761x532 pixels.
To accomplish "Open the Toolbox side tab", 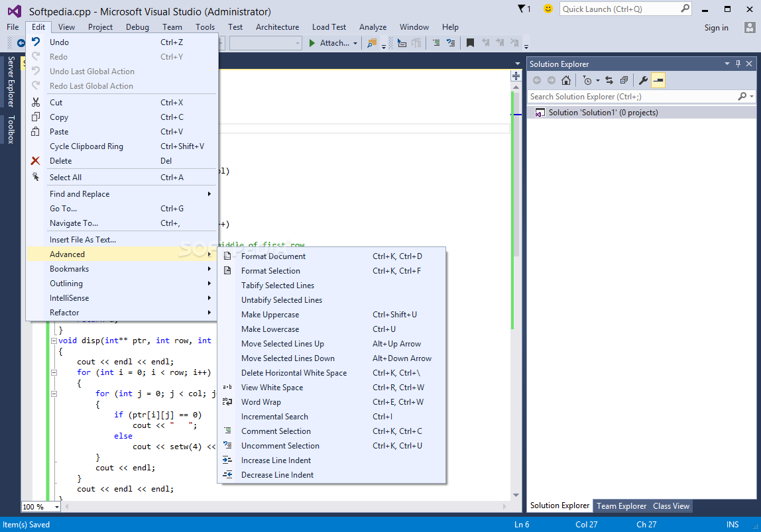I will coord(11,129).
